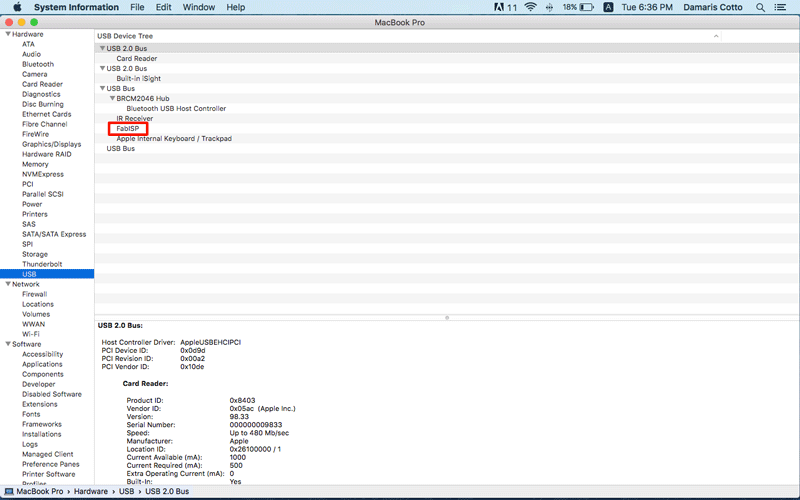Select Logs under Software
This screenshot has width=800, height=500.
(30, 444)
